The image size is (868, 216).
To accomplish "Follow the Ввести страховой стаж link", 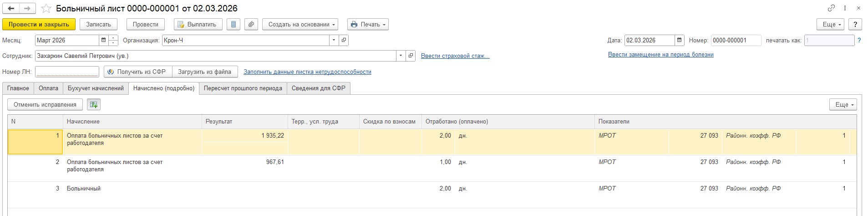I will tap(455, 56).
